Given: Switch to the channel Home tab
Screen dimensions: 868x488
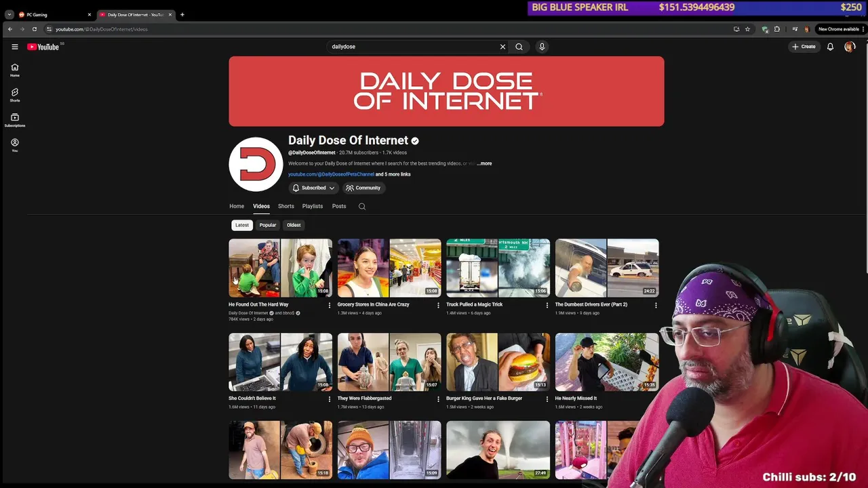Looking at the screenshot, I should pyautogui.click(x=237, y=206).
